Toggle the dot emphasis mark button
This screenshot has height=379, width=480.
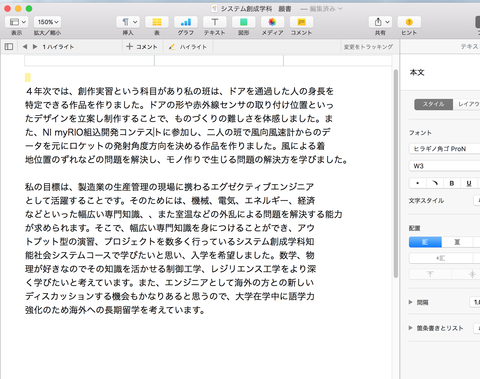pos(418,183)
